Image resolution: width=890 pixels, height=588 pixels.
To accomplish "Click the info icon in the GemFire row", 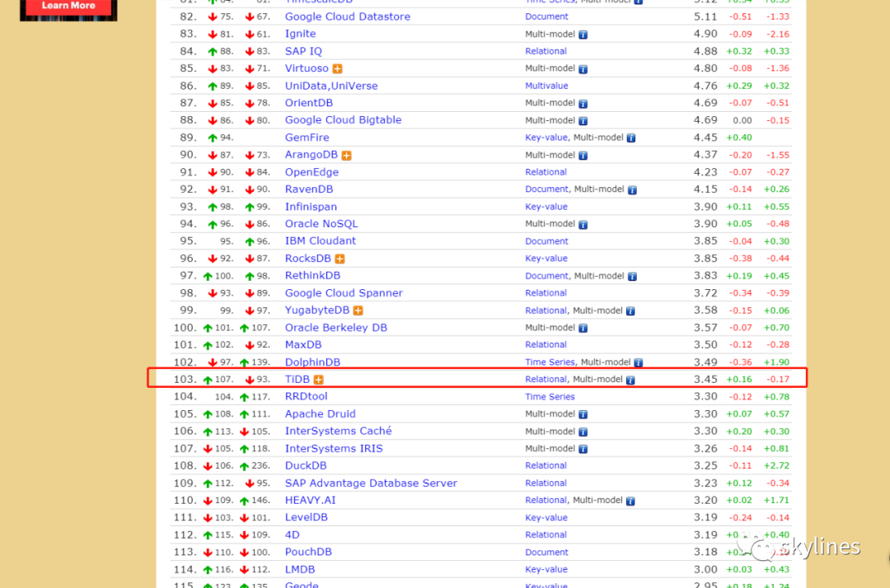I will pos(631,138).
